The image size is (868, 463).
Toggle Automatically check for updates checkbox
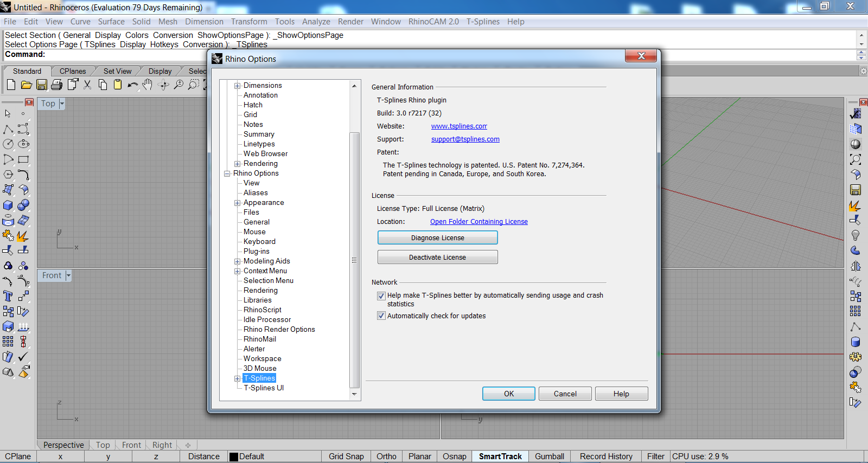(x=381, y=316)
